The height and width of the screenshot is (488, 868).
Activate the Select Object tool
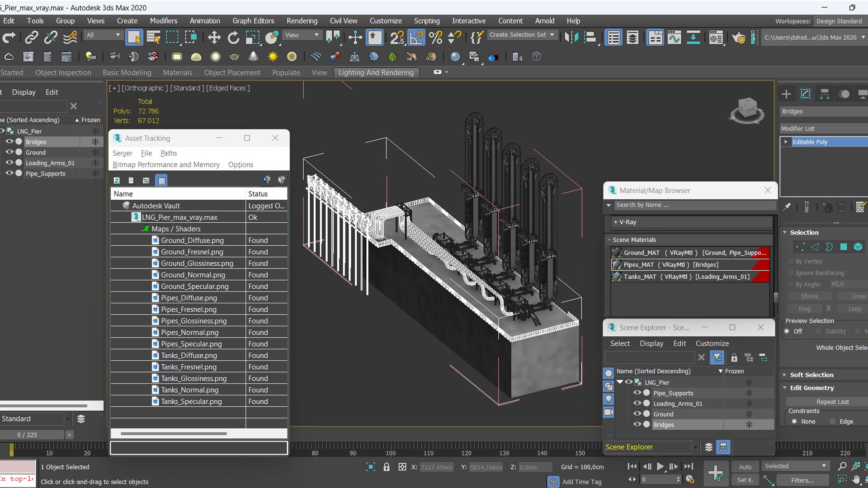[x=134, y=38]
